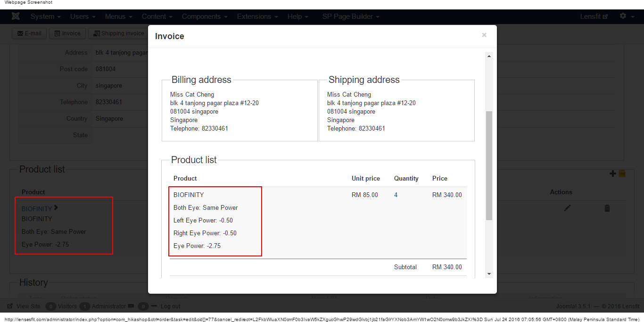Open the Extensions menu
Screen dimensions: 644x322
257,17
